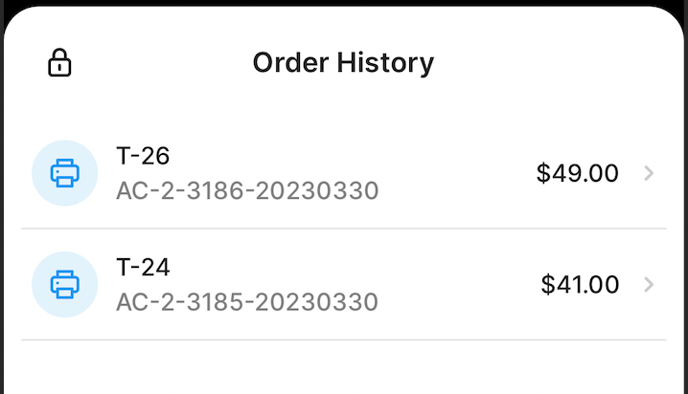Tap the lock icon in header

[59, 62]
